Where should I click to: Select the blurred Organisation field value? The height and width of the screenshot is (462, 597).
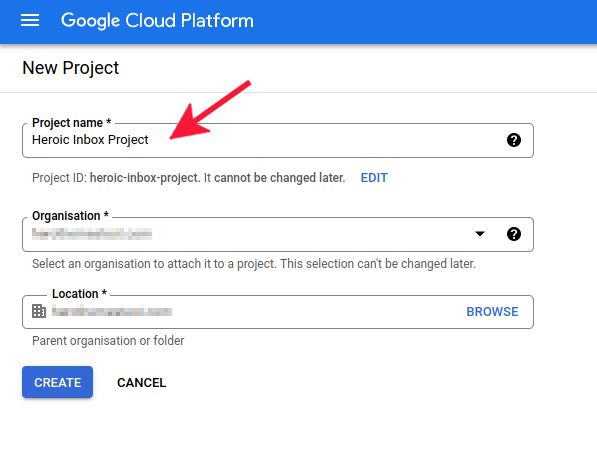(92, 234)
